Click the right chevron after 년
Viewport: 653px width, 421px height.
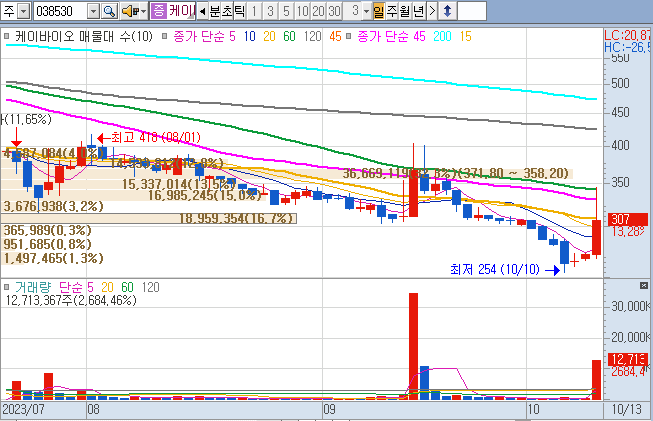432,11
